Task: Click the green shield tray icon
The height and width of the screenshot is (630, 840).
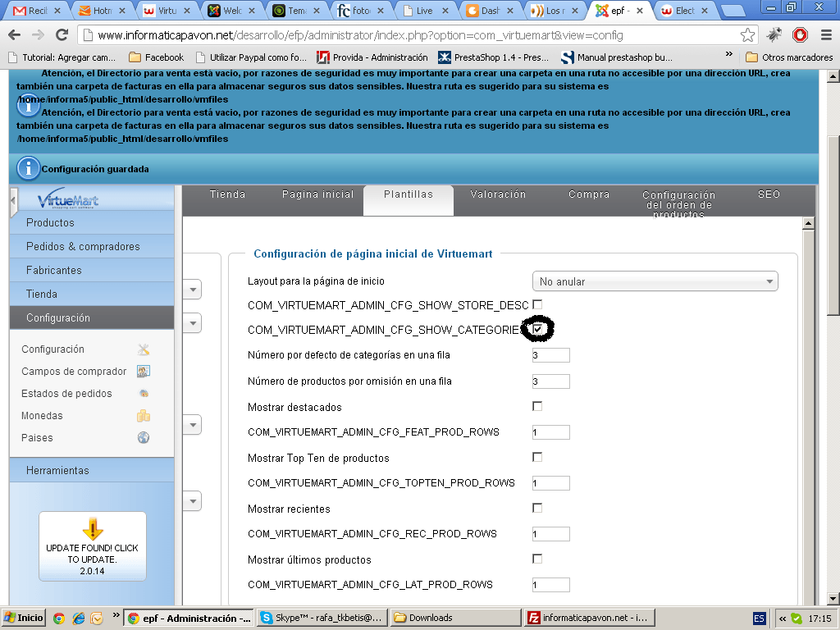Action: pos(797,619)
